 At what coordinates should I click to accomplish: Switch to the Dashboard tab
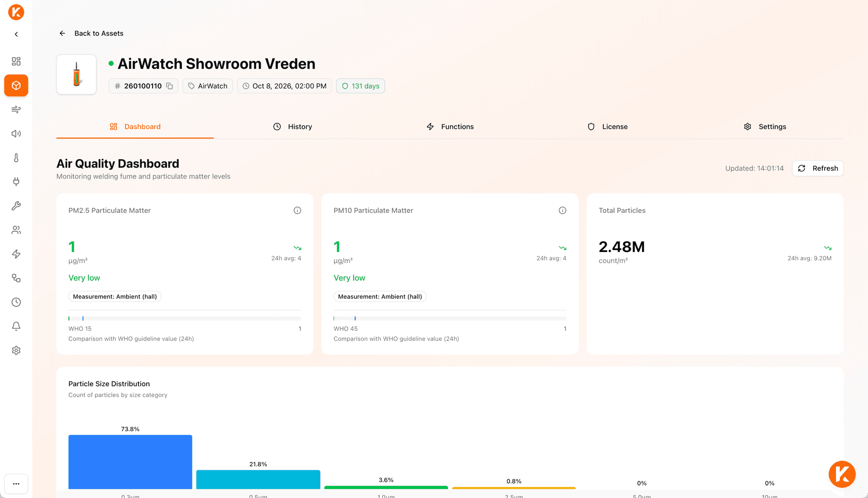[135, 127]
